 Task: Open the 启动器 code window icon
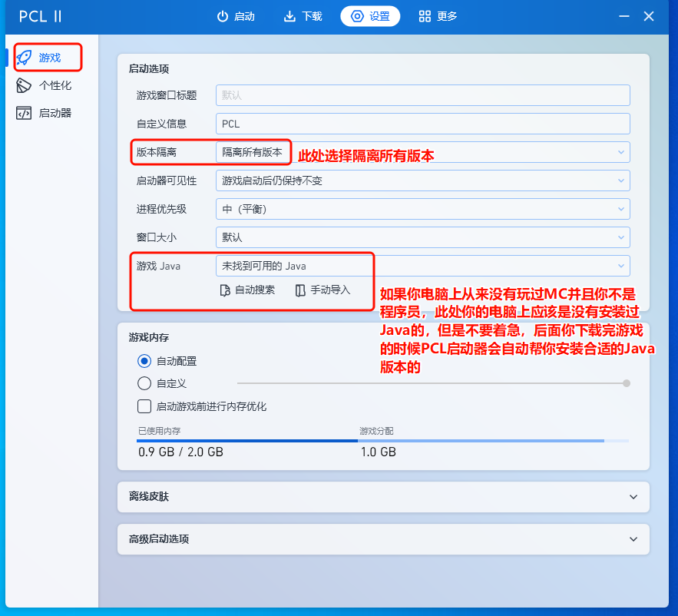(25, 113)
